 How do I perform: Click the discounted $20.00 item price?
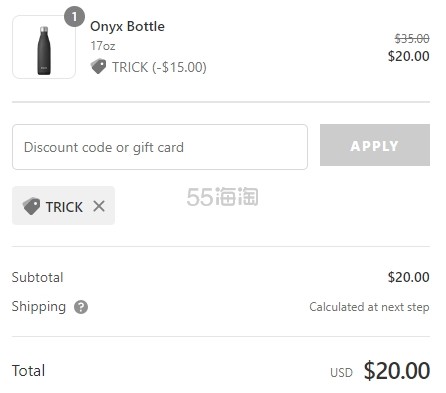[x=408, y=56]
